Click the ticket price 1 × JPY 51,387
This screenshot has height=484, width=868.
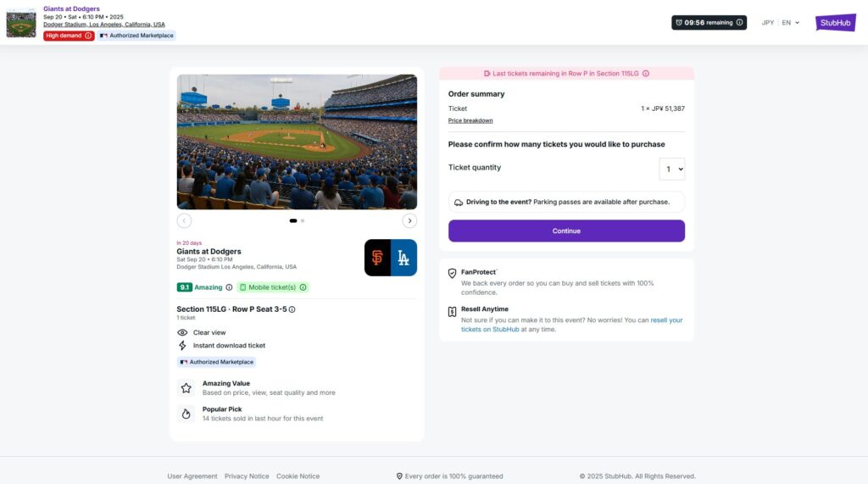coord(663,108)
